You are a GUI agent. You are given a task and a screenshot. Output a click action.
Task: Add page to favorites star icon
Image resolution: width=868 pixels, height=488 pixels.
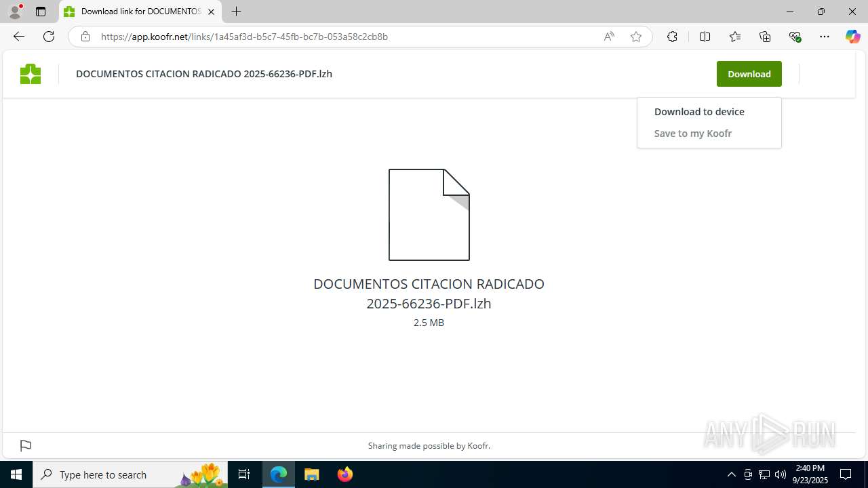tap(636, 37)
